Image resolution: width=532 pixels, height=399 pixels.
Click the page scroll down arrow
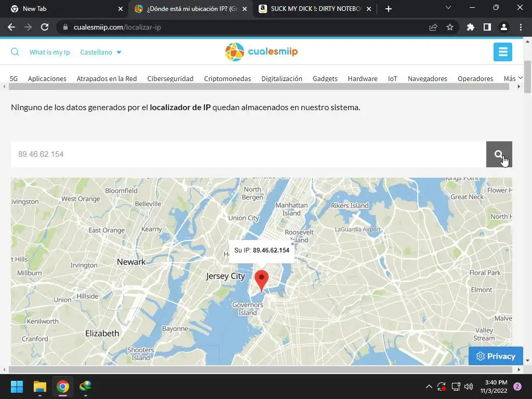coord(527,361)
